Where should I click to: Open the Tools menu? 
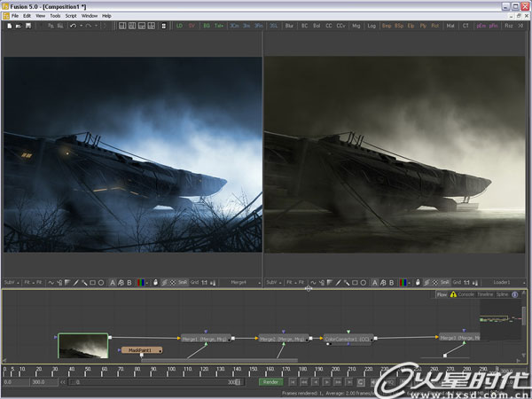[x=55, y=16]
